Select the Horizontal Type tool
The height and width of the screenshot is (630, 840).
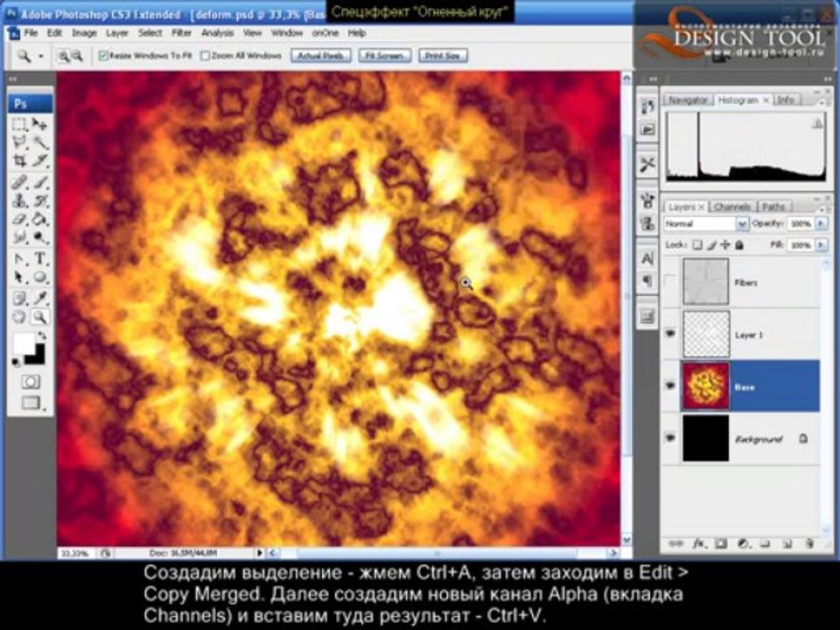coord(39,259)
